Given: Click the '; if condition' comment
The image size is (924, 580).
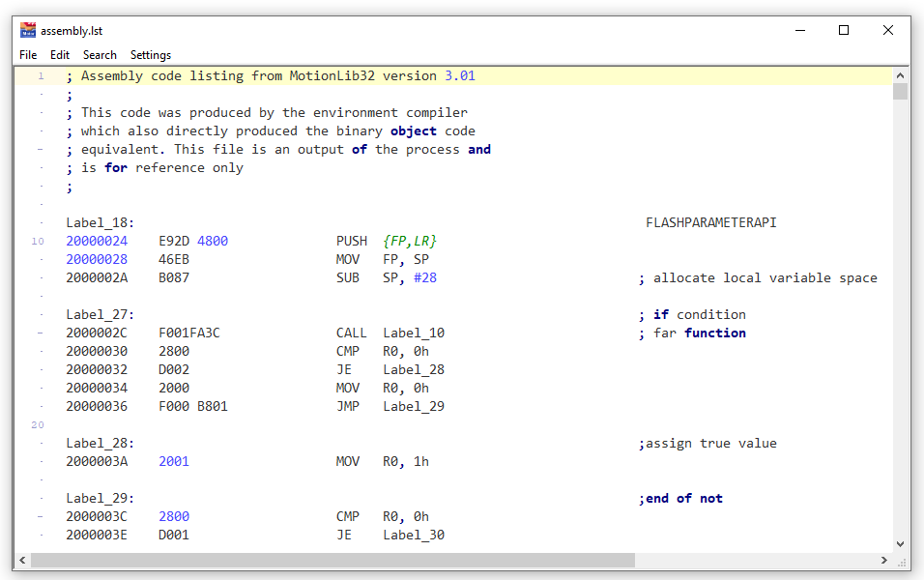Looking at the screenshot, I should (692, 315).
